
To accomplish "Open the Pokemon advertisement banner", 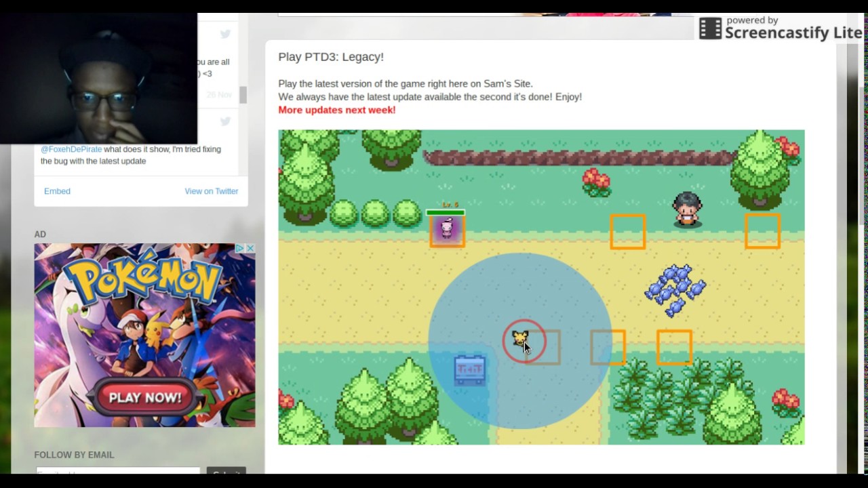I will tap(144, 335).
